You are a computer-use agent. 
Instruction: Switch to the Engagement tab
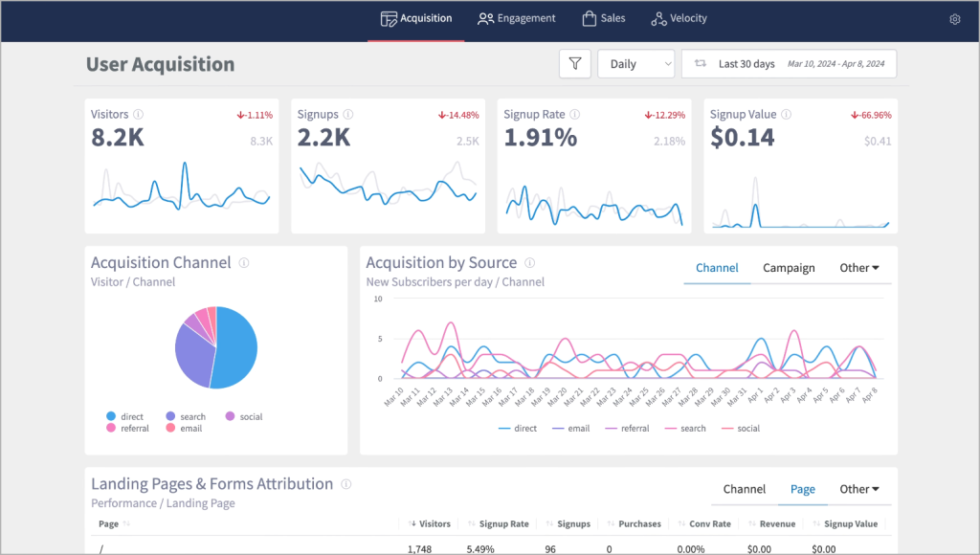point(517,18)
